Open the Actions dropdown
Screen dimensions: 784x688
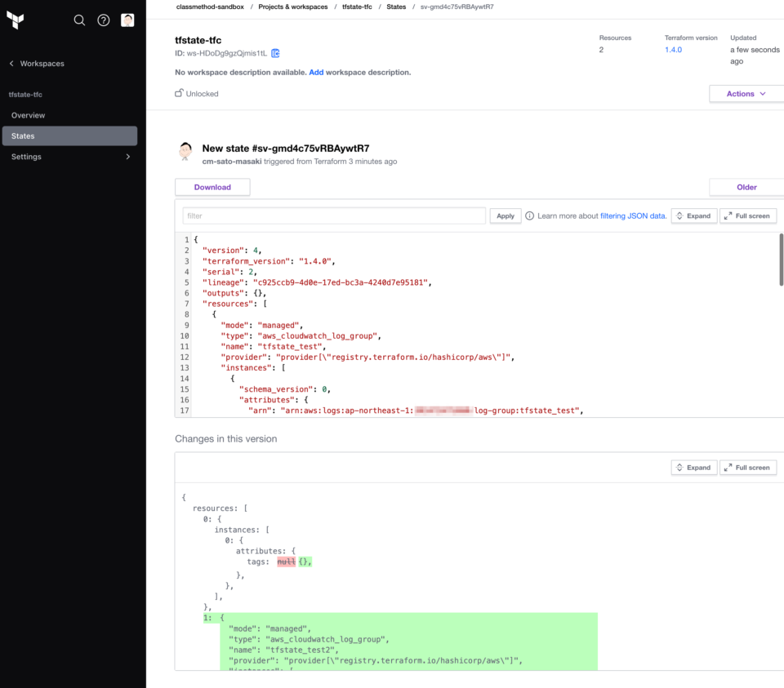[746, 93]
